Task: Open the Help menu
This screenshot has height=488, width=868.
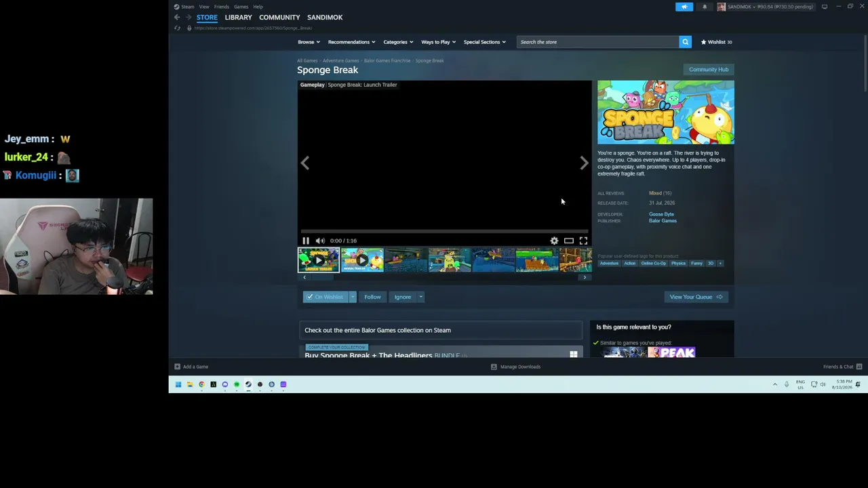Action: point(258,7)
